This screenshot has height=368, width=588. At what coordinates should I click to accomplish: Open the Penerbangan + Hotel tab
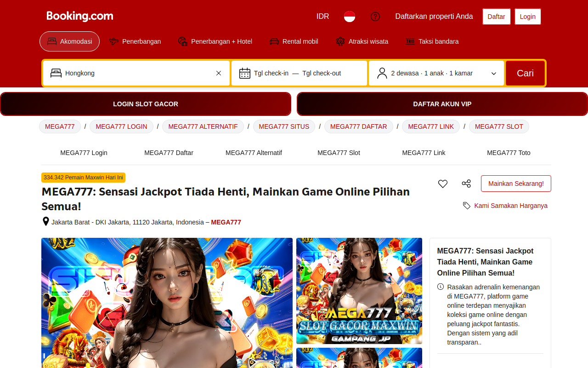coord(215,41)
